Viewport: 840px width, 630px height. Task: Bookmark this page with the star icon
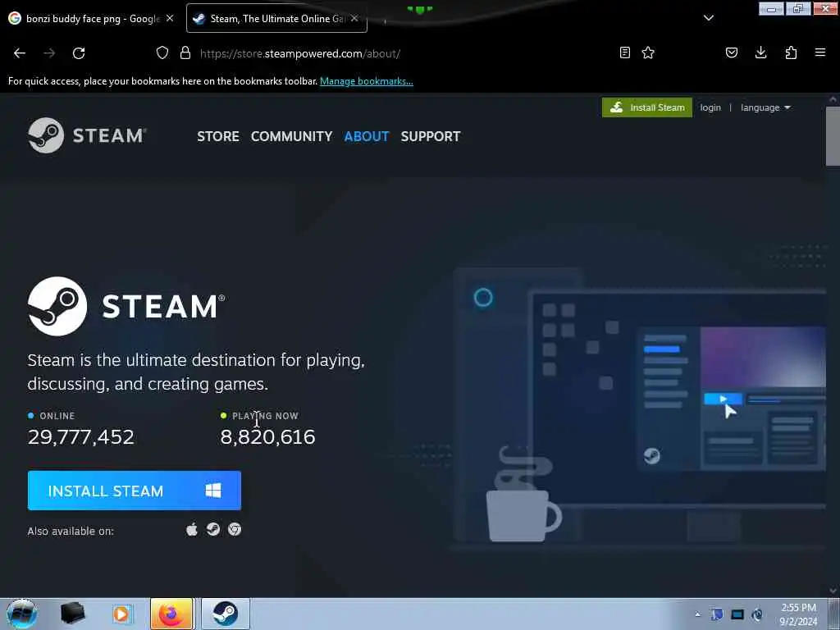tap(648, 52)
